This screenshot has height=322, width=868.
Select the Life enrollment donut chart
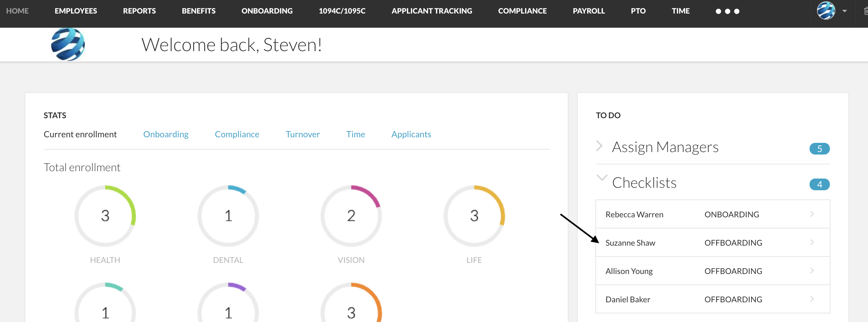(x=474, y=216)
